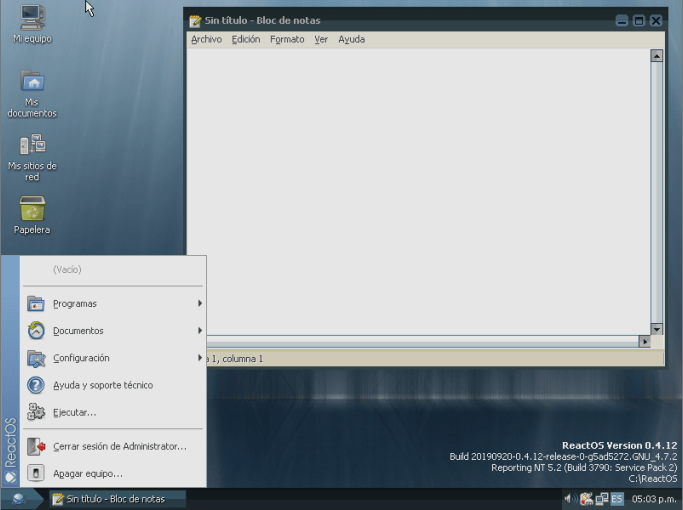Click the horizontal scrollbar right arrow

coord(644,342)
